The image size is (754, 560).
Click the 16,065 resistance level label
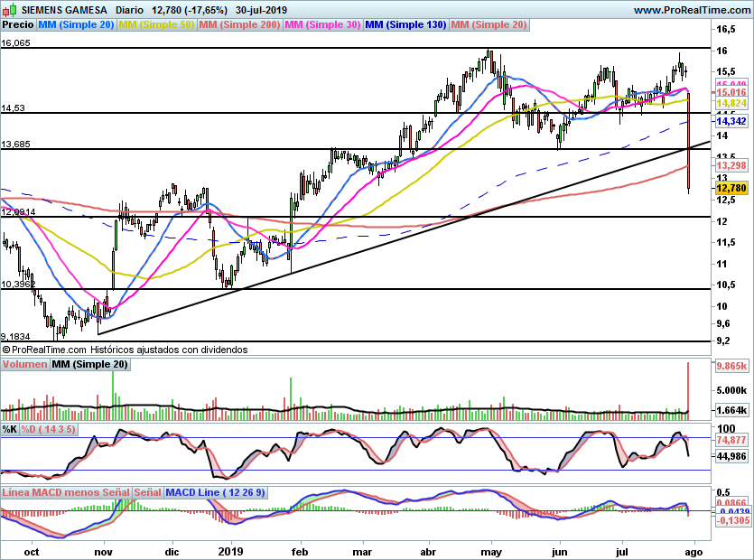click(x=16, y=42)
